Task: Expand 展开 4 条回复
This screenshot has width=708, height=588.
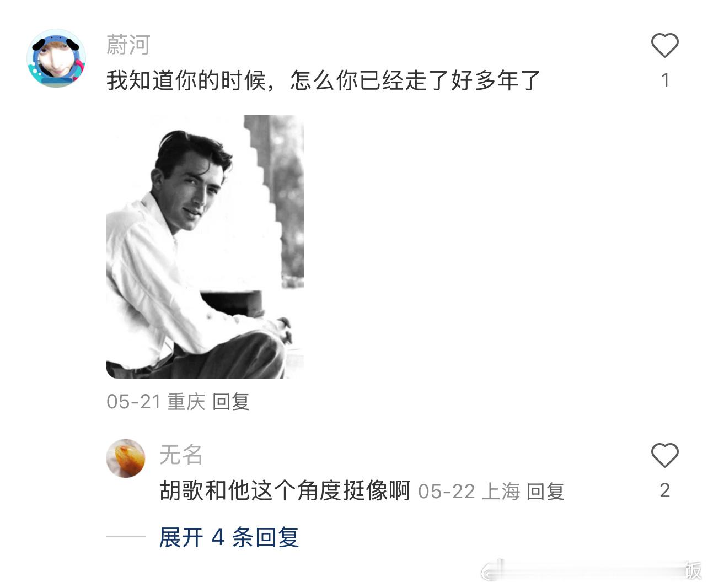Action: click(x=229, y=537)
